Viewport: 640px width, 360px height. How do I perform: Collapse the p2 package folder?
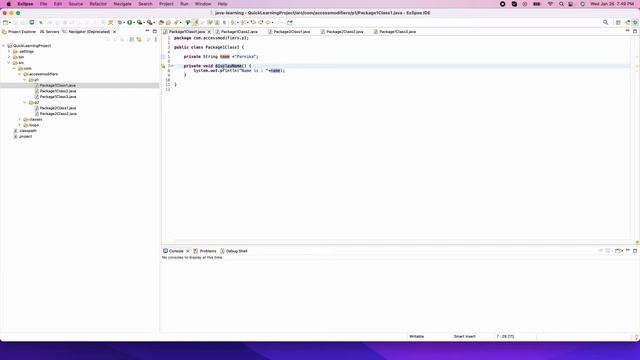(25, 102)
